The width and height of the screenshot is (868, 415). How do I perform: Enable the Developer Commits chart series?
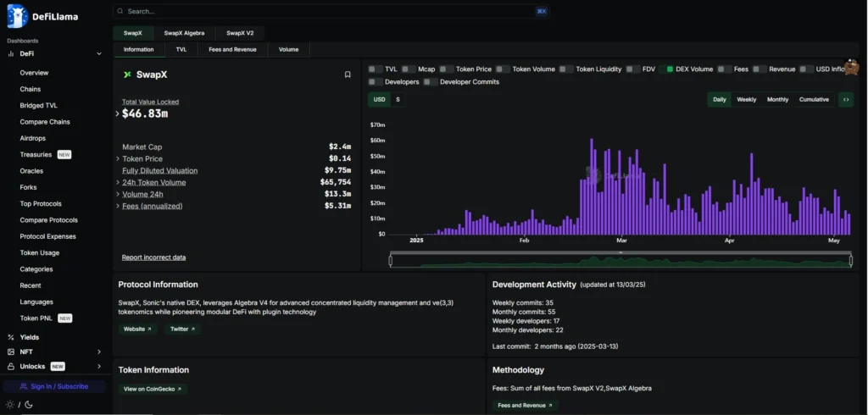click(430, 82)
